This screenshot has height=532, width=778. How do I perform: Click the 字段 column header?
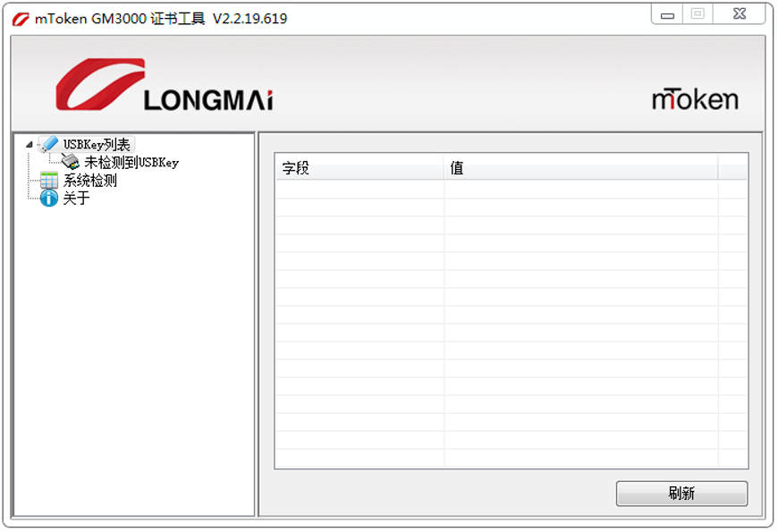pyautogui.click(x=359, y=168)
